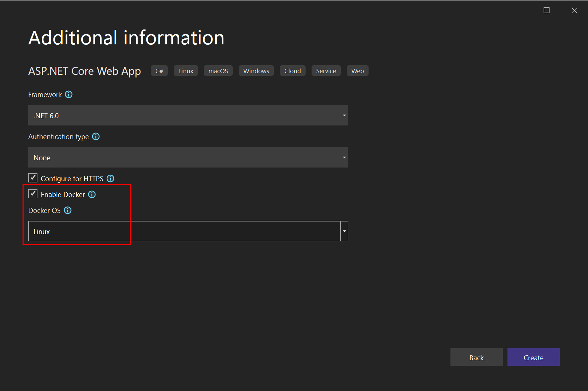Click the Docker OS info icon
The image size is (588, 391).
click(68, 210)
